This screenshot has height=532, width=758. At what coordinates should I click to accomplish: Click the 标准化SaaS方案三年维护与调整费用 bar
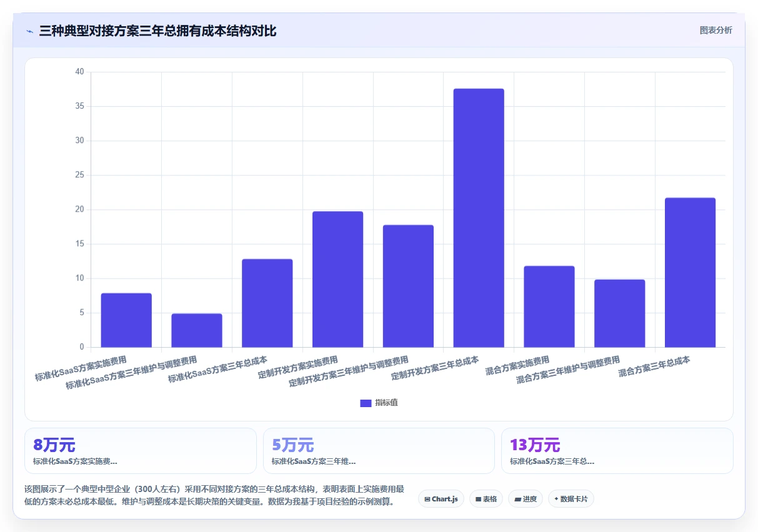(197, 330)
